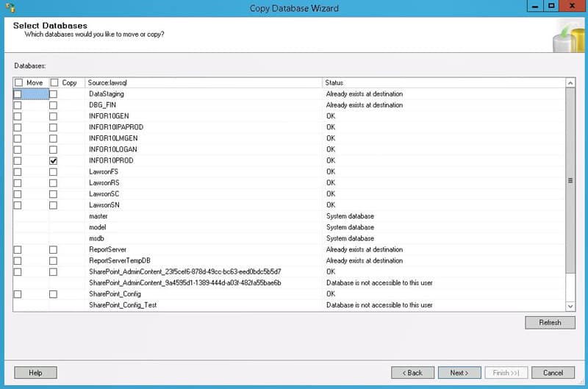Proceed with the Next button

click(x=459, y=373)
